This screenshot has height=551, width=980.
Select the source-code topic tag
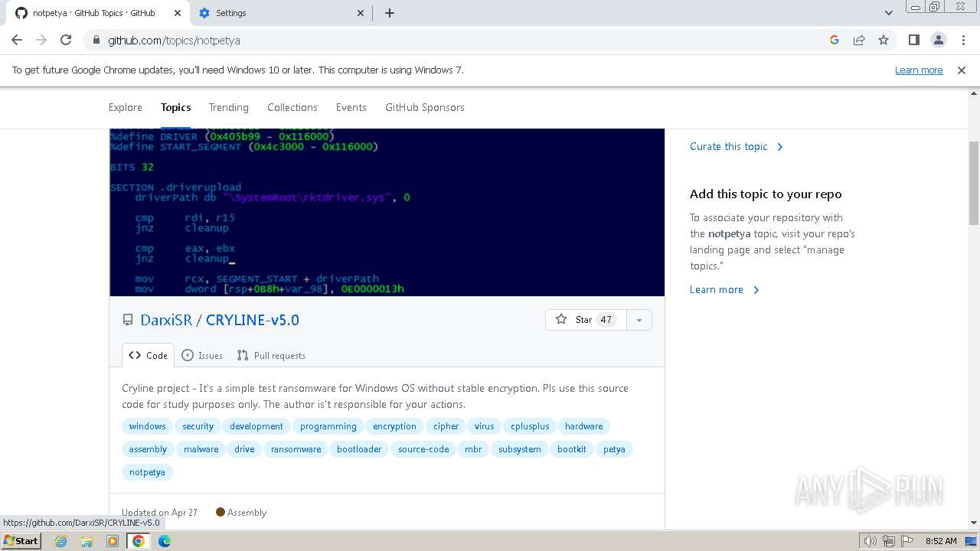(x=423, y=449)
